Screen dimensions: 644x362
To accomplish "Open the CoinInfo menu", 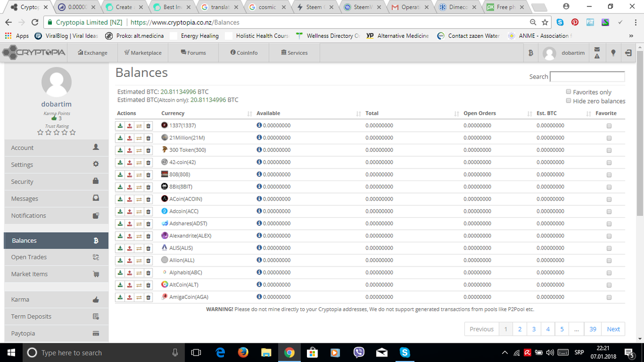I will click(244, 53).
